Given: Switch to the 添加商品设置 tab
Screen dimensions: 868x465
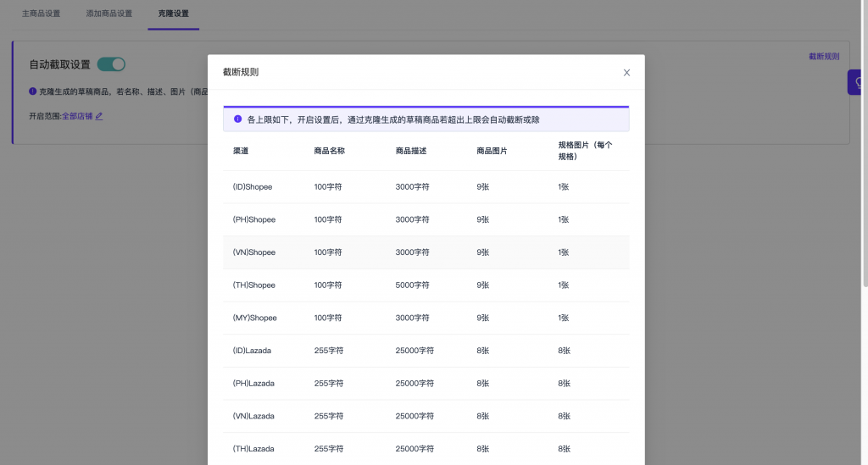Looking at the screenshot, I should tap(109, 14).
